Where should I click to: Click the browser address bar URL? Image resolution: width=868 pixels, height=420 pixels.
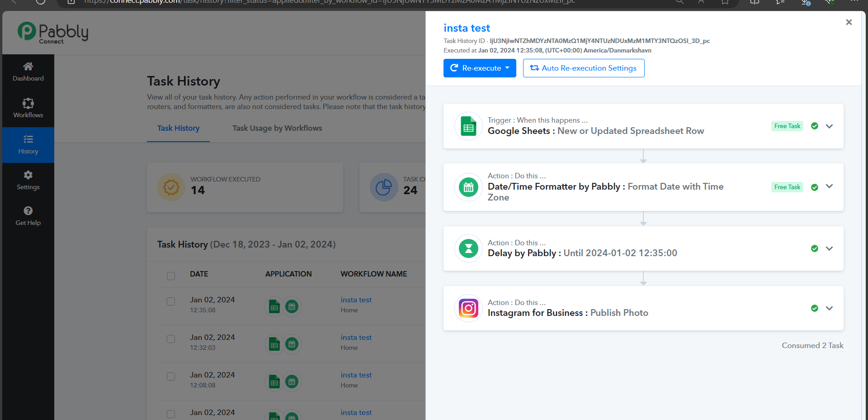coord(329,2)
